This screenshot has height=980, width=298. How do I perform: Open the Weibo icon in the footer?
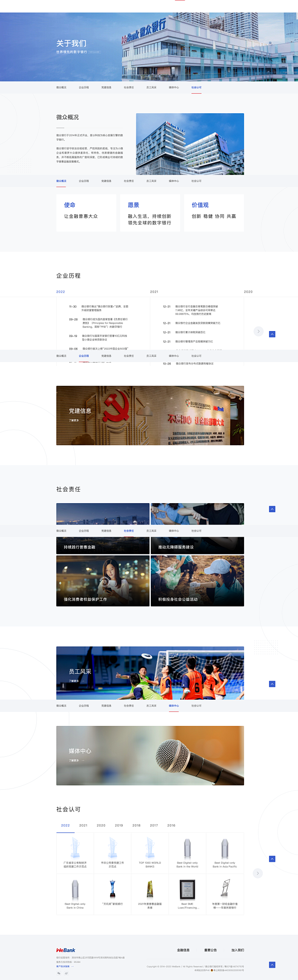pyautogui.click(x=66, y=973)
